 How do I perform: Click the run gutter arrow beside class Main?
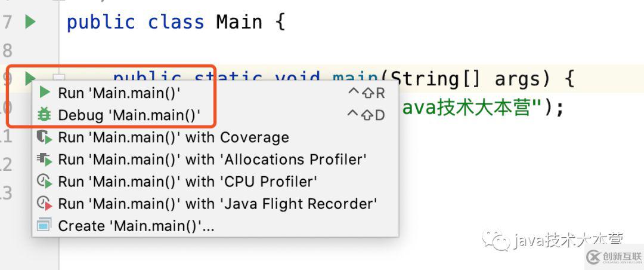[30, 22]
